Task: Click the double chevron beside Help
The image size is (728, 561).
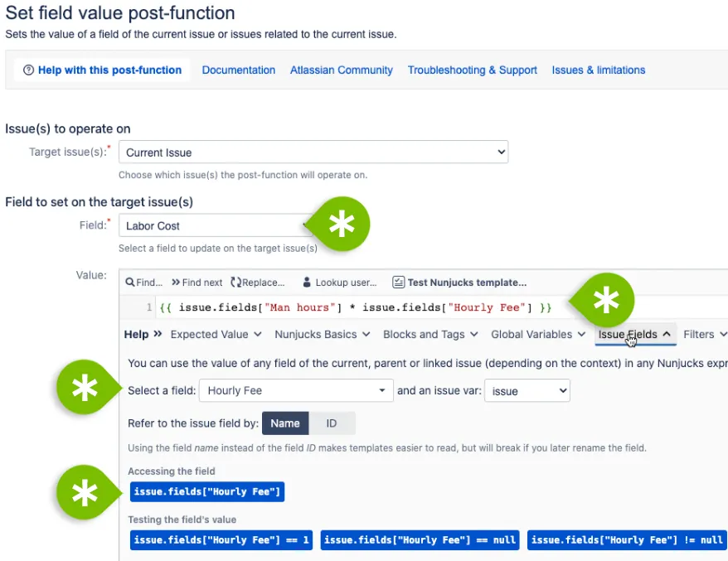Action: click(158, 334)
